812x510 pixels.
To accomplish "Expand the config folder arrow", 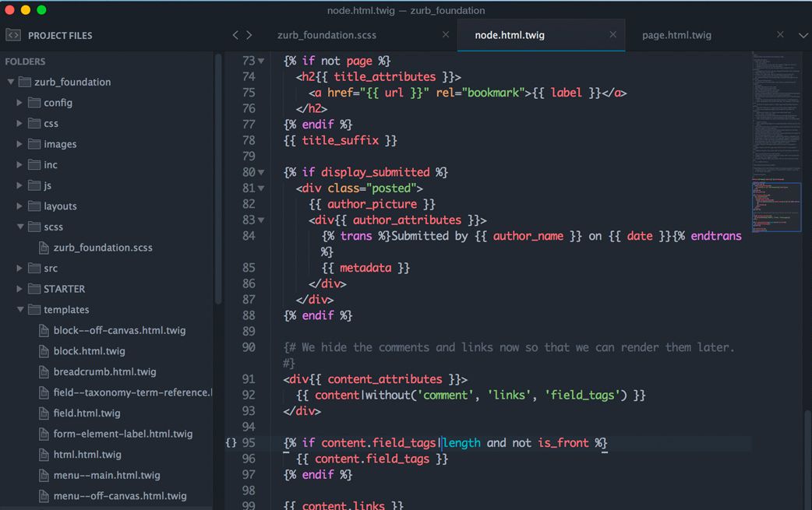I will pyautogui.click(x=19, y=103).
